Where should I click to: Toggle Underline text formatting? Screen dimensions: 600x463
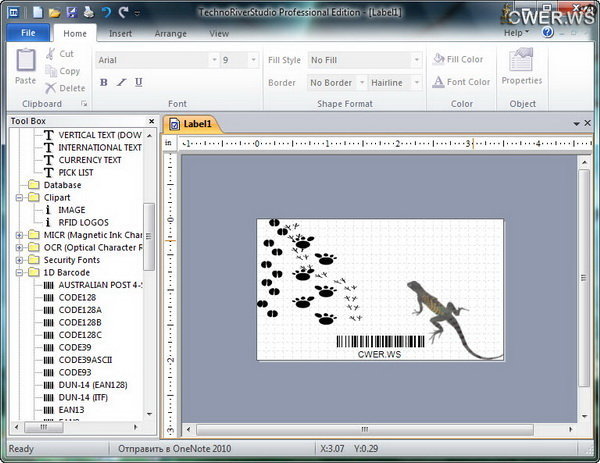[138, 82]
